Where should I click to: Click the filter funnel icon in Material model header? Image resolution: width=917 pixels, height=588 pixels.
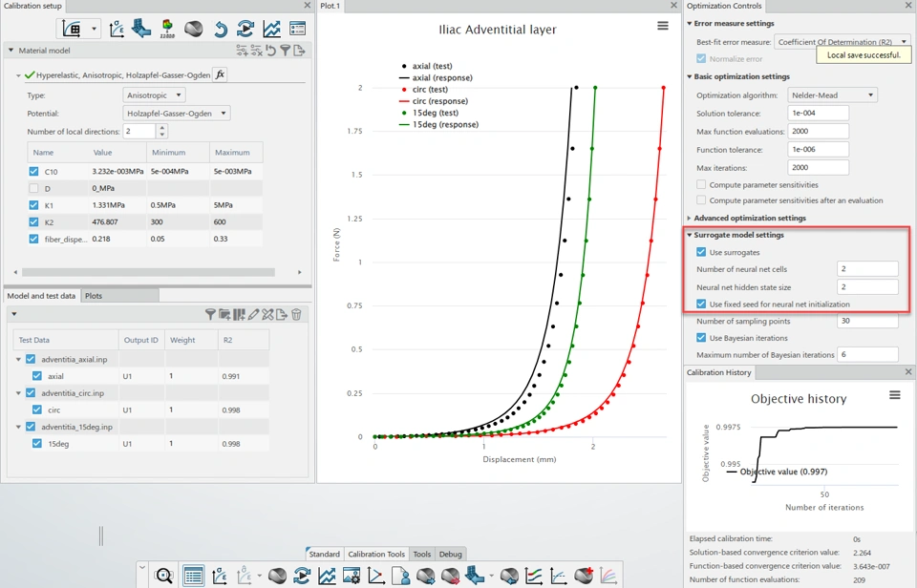click(x=285, y=51)
